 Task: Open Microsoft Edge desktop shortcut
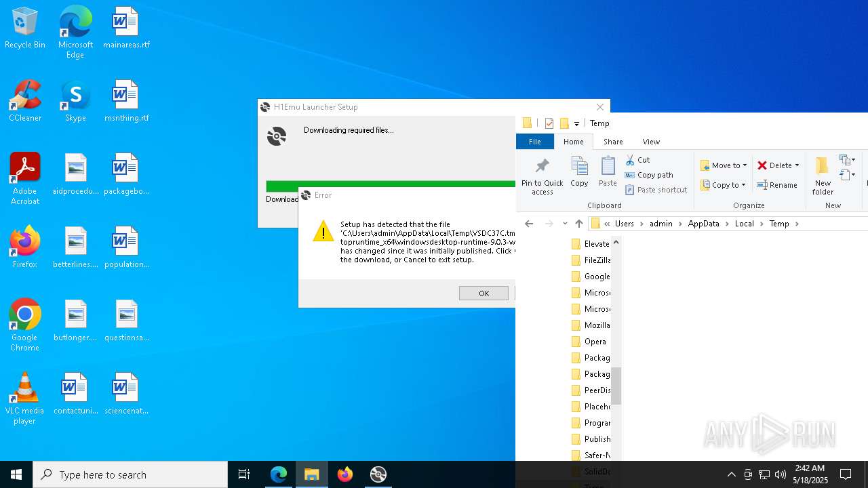[75, 33]
